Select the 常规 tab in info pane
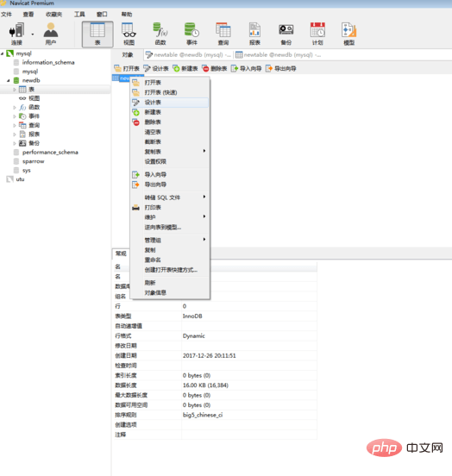452x476 pixels. click(121, 254)
